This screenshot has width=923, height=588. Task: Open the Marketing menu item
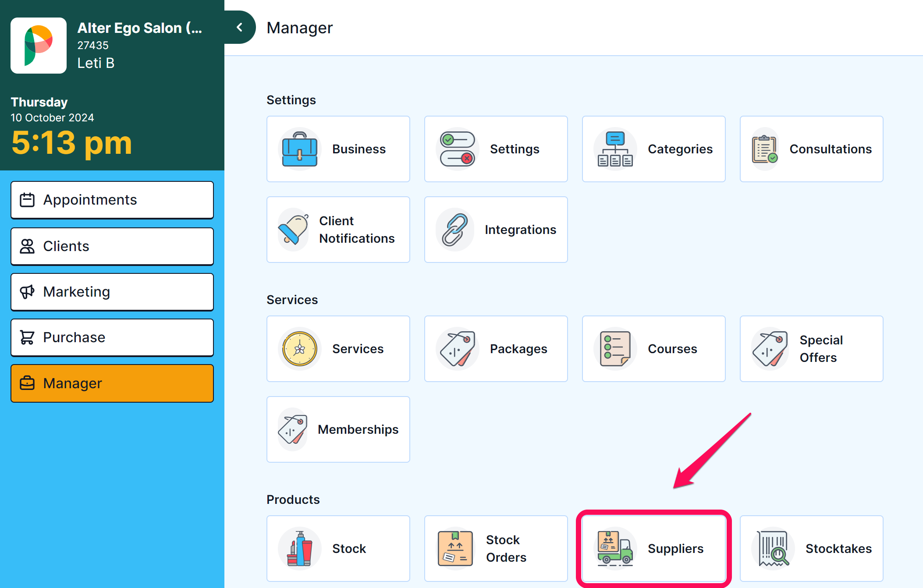112,292
